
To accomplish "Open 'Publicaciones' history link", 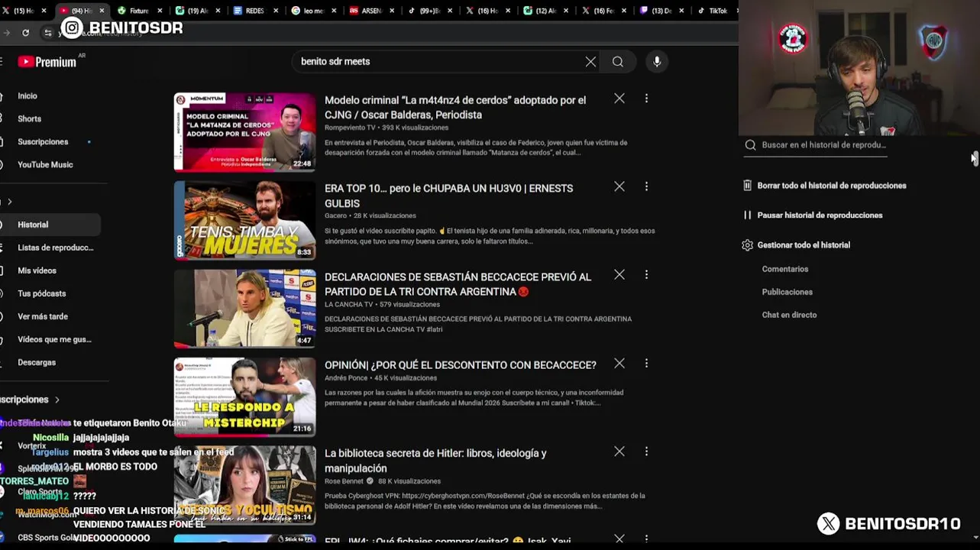I will click(787, 292).
